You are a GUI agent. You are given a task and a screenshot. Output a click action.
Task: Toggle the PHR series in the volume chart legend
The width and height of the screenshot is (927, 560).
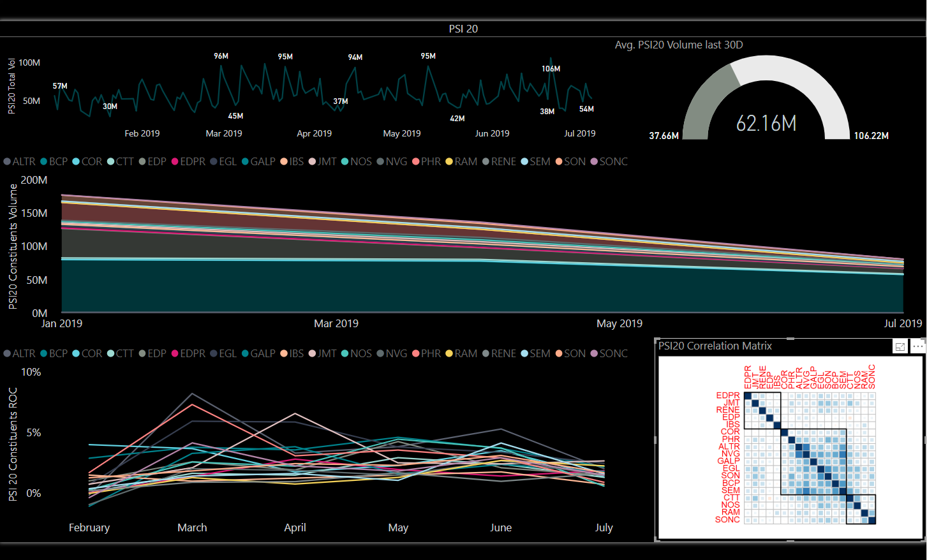click(x=426, y=161)
